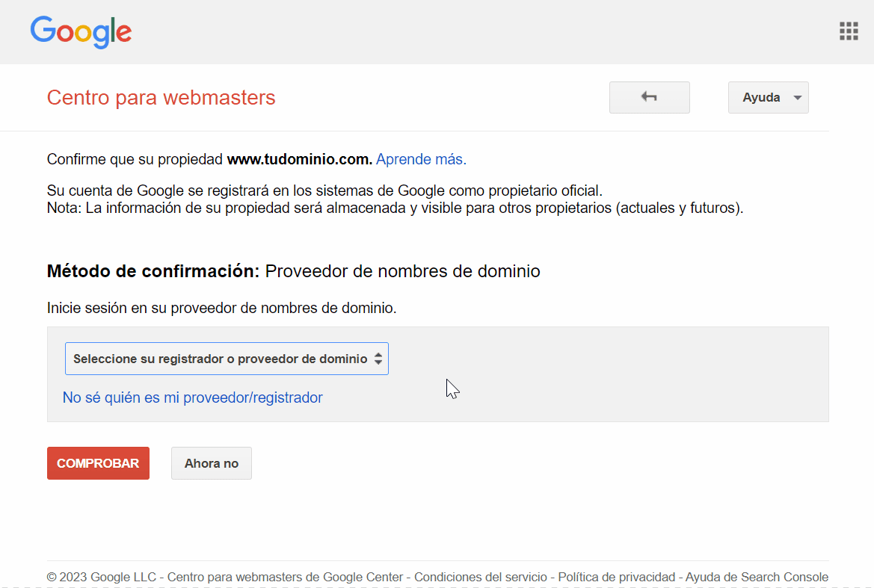Click No sé quién es mi proveedor/registrador
Screen dimensions: 874x588
pos(192,397)
